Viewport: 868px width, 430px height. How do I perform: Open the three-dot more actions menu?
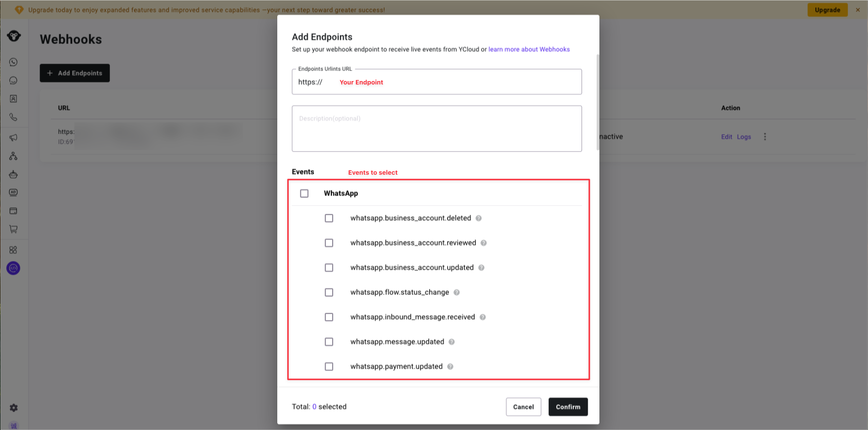click(765, 137)
